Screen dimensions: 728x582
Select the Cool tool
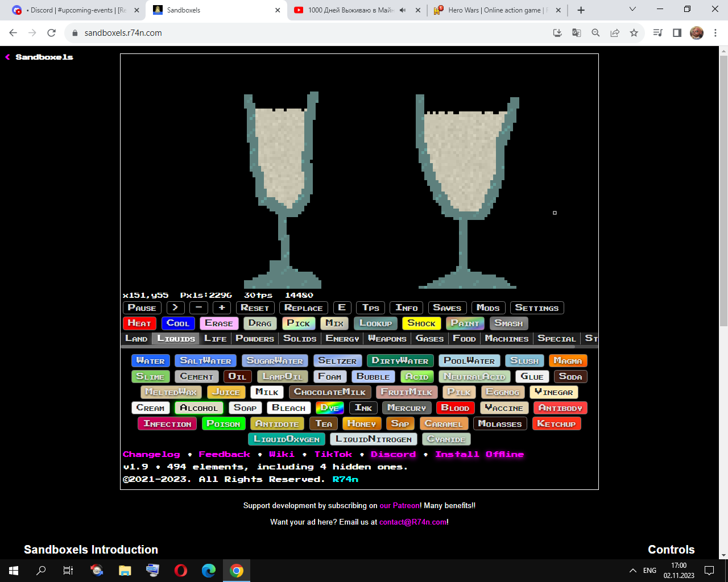tap(178, 323)
